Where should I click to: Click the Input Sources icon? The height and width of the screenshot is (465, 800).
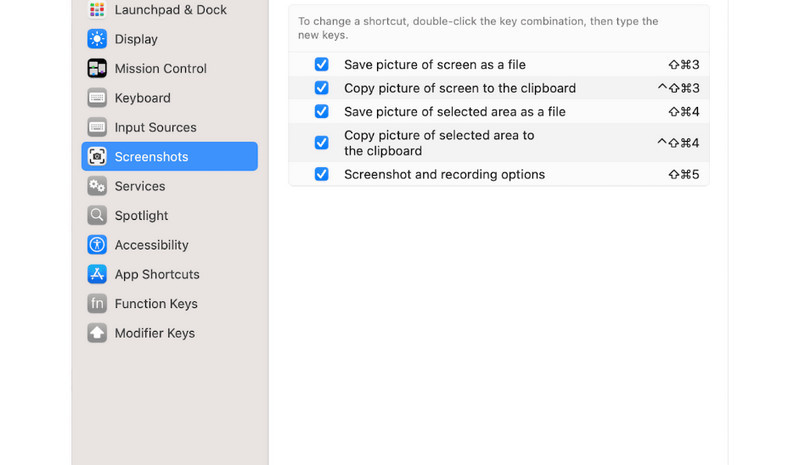(97, 127)
